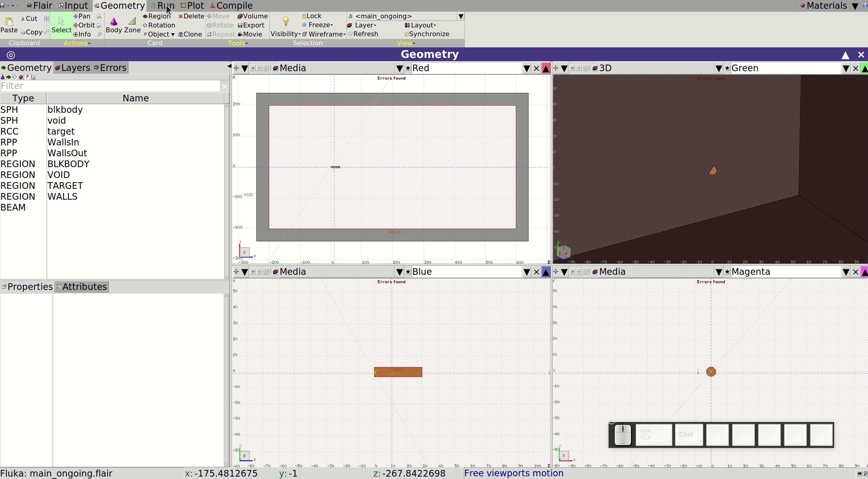Toggle Select action mode

click(61, 25)
